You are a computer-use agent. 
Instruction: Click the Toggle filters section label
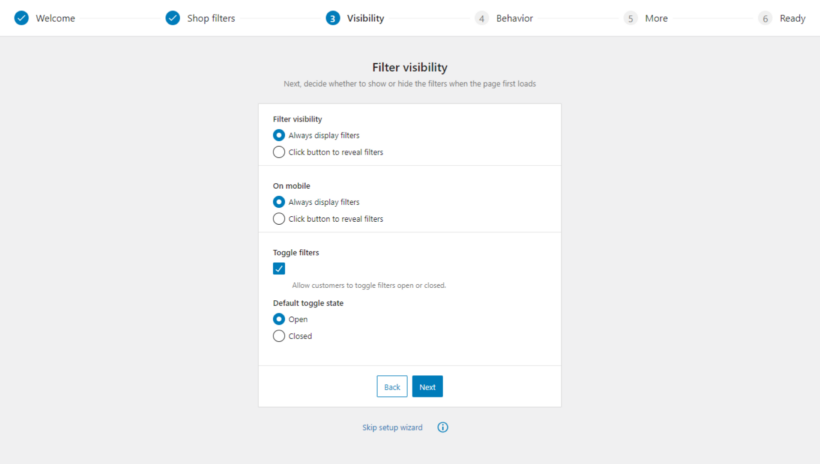tap(296, 253)
